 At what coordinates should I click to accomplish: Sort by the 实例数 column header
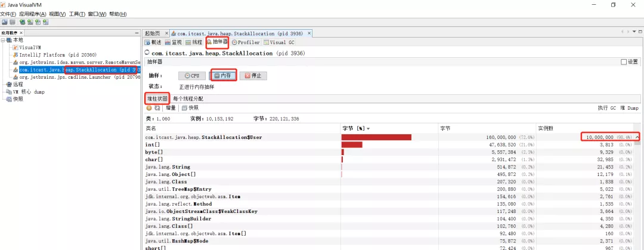[x=586, y=129]
